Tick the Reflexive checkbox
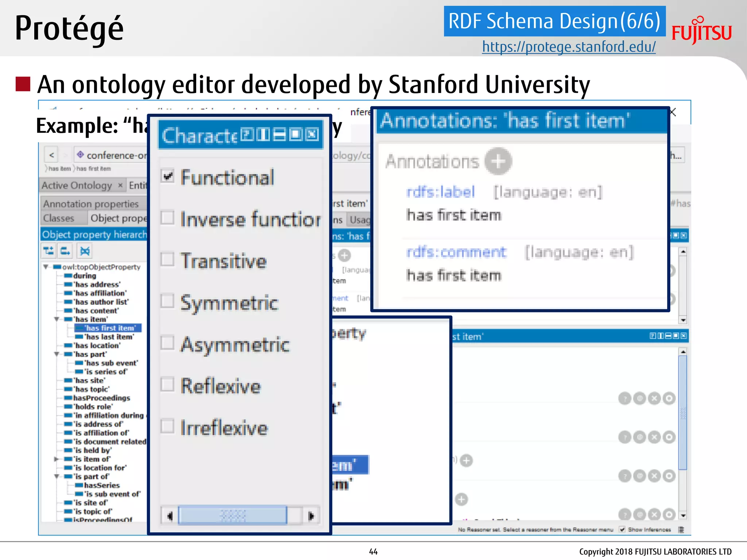 (167, 384)
